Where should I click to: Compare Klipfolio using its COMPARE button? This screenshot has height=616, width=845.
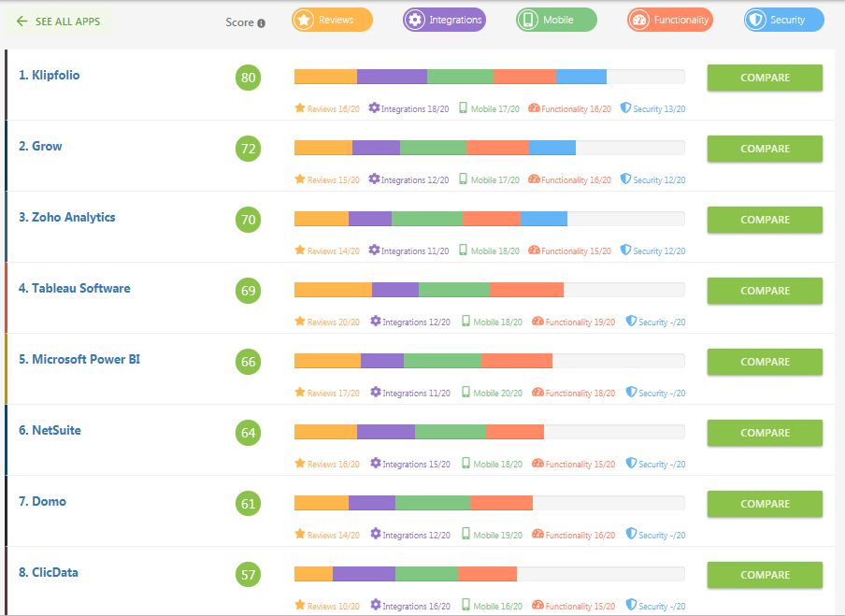pos(765,78)
